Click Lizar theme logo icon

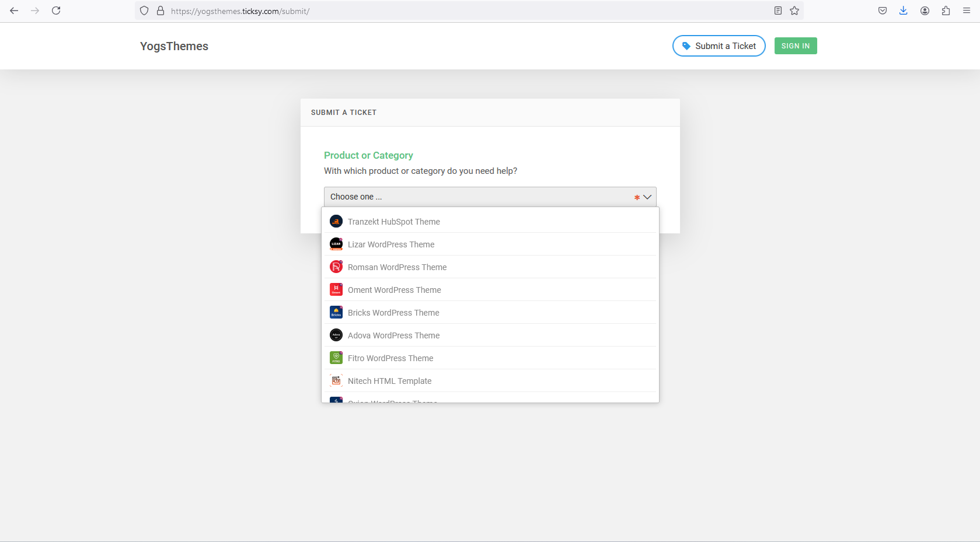point(336,244)
